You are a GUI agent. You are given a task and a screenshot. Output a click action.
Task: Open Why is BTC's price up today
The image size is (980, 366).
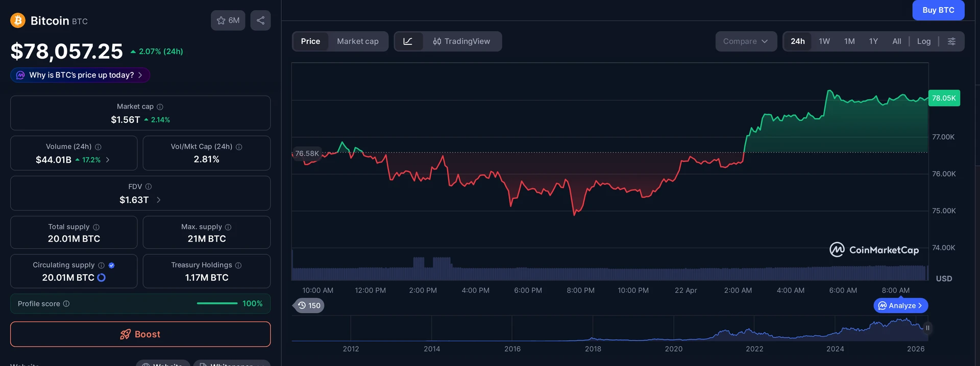coord(80,75)
